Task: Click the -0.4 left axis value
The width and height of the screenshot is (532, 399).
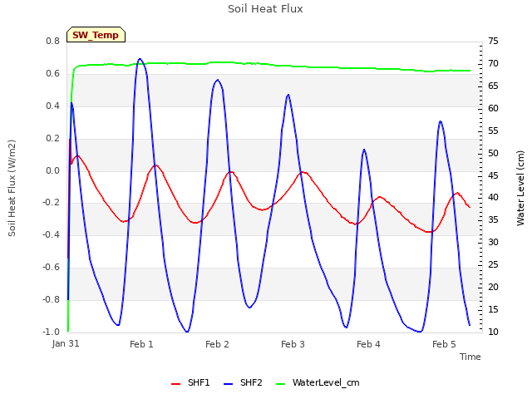Action: click(52, 234)
